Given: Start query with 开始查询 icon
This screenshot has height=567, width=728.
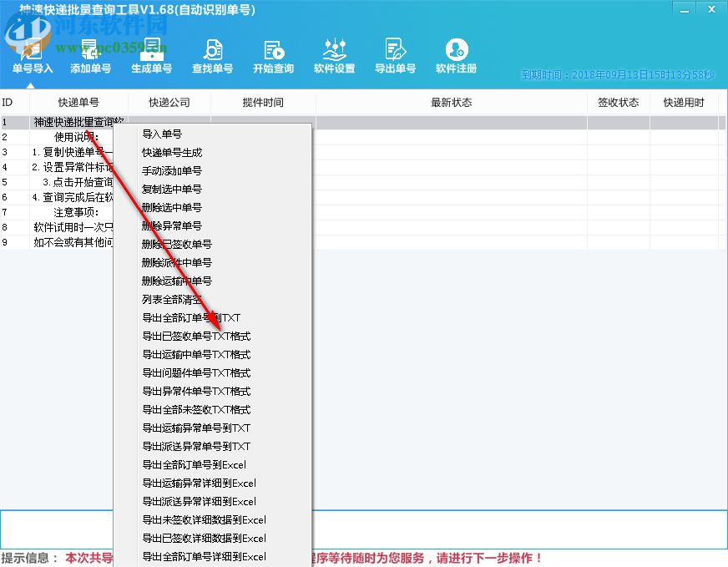Looking at the screenshot, I should 273,54.
